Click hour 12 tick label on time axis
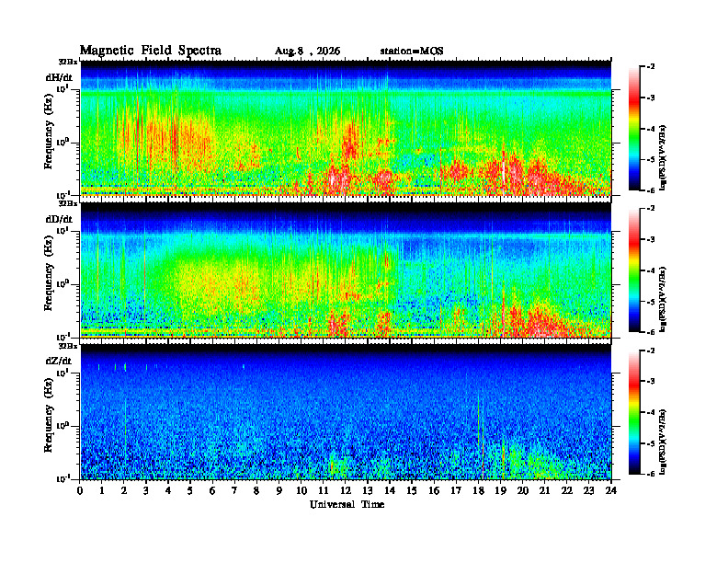 [346, 491]
